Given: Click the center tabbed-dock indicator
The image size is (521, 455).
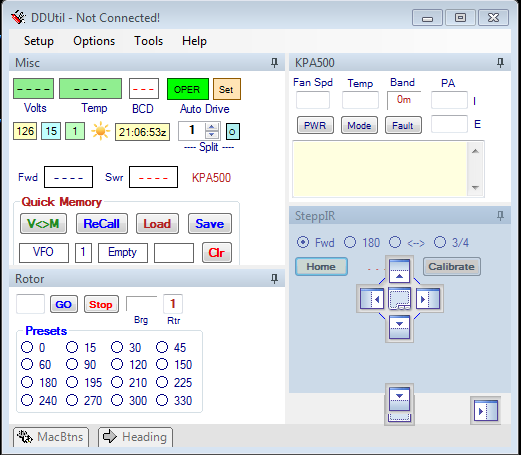Looking at the screenshot, I should [x=399, y=299].
